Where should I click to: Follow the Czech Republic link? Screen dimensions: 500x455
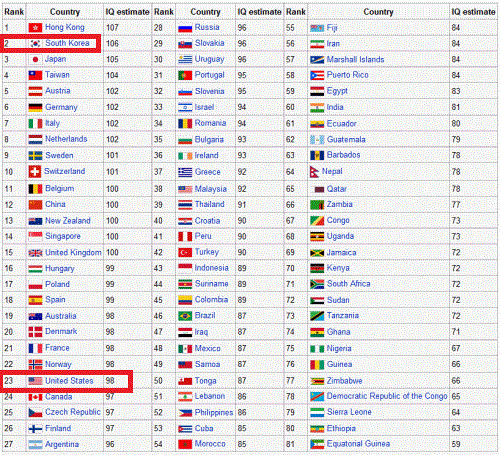coord(73,412)
